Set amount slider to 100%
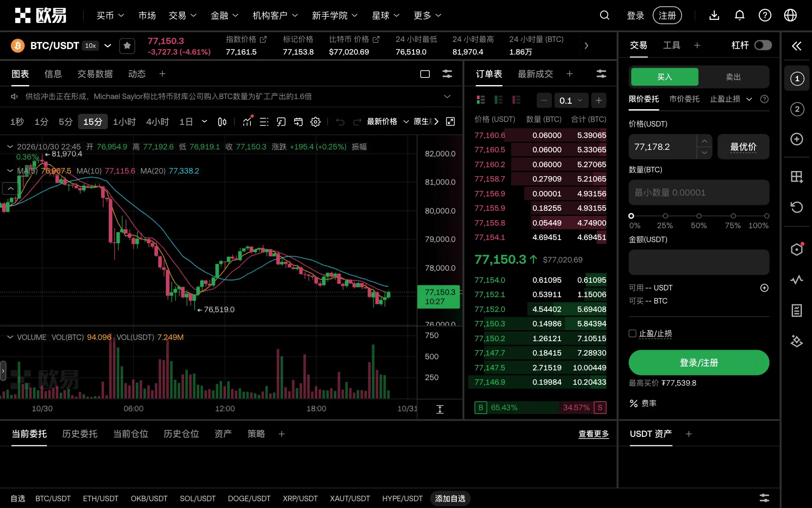Viewport: 812px width, 508px height. [767, 216]
